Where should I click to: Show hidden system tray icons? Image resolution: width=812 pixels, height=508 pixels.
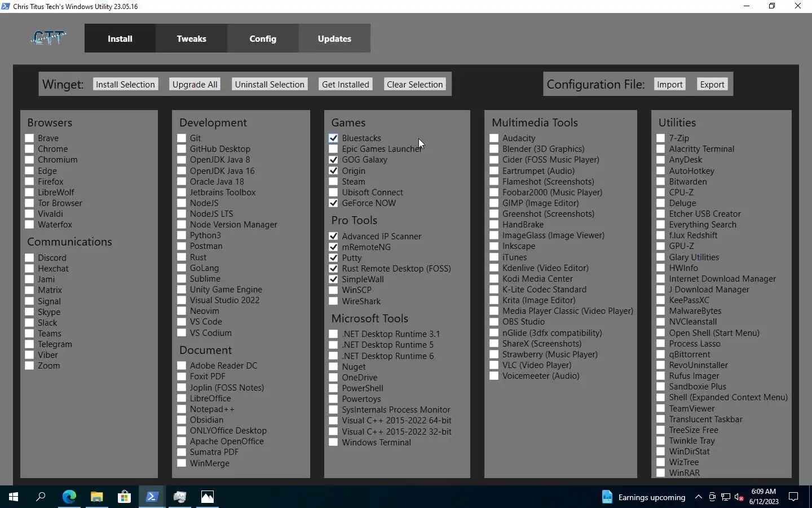coord(698,497)
